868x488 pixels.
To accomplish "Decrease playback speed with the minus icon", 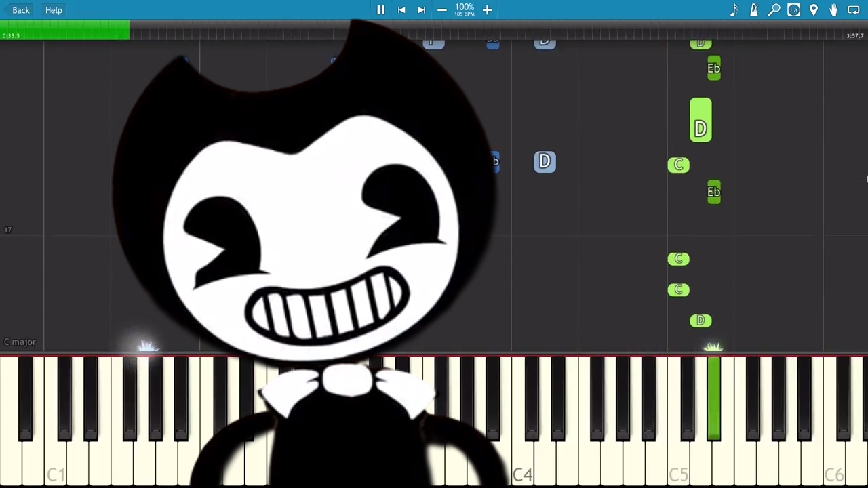I will point(442,10).
